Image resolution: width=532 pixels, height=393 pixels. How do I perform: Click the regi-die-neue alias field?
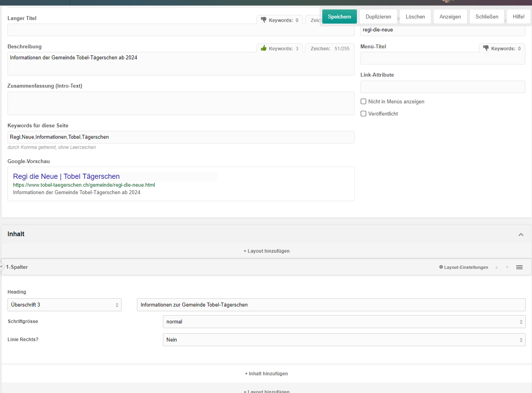coord(443,30)
